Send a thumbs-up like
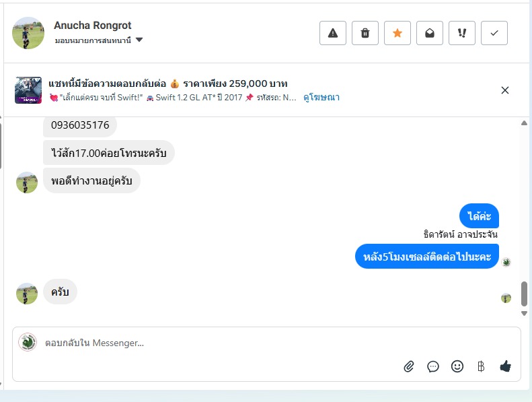 pyautogui.click(x=505, y=366)
